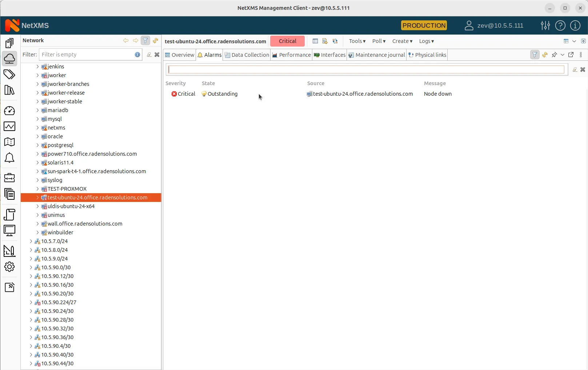The width and height of the screenshot is (588, 370).
Task: Open the Configuration gear icon in sidebar
Action: tap(9, 267)
